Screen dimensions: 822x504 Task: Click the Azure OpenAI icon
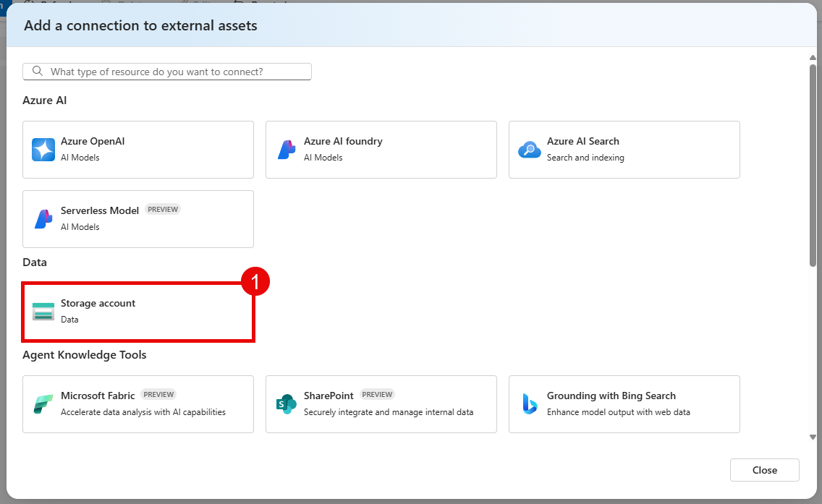43,149
